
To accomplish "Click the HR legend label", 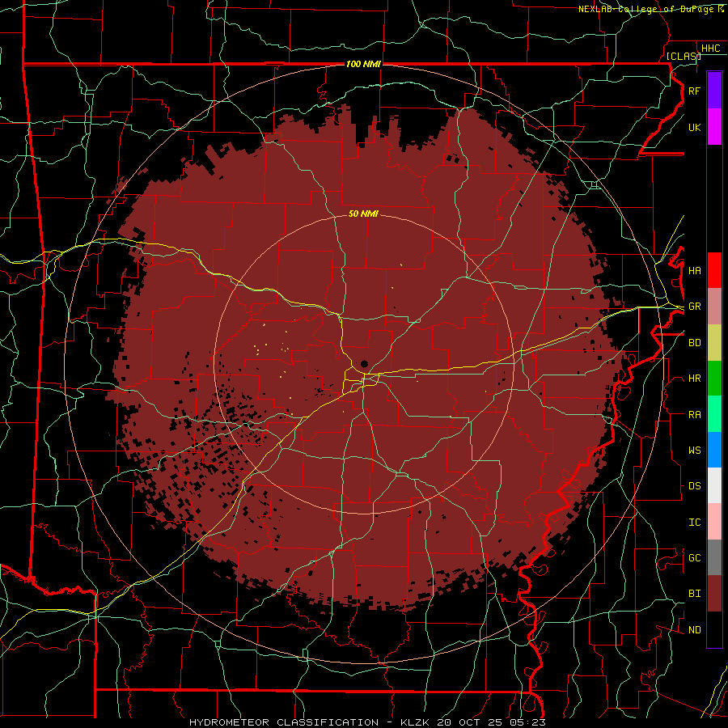I will (x=694, y=379).
